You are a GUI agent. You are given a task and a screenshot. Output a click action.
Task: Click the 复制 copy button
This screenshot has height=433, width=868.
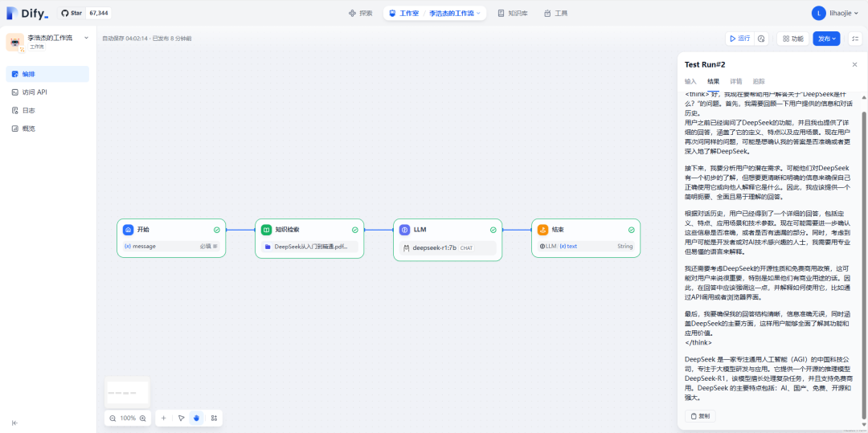point(700,416)
